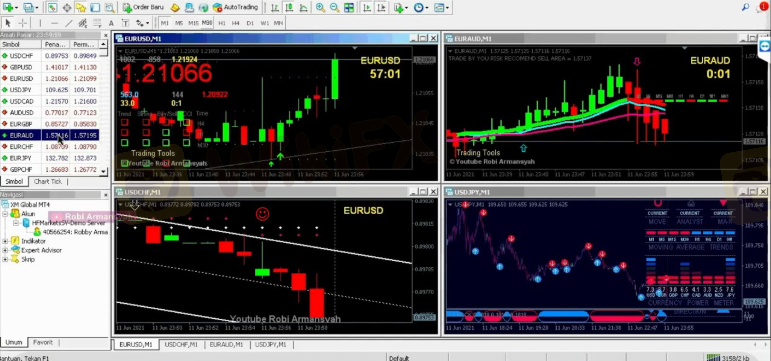771x361 pixels.
Task: Open the Favorit tab in Navigator
Action: click(43, 342)
